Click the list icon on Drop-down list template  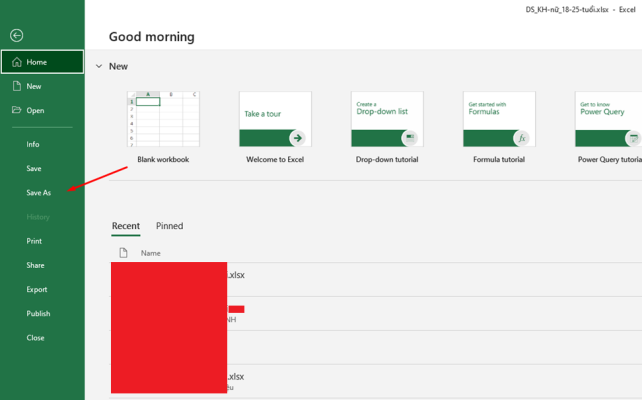410,138
